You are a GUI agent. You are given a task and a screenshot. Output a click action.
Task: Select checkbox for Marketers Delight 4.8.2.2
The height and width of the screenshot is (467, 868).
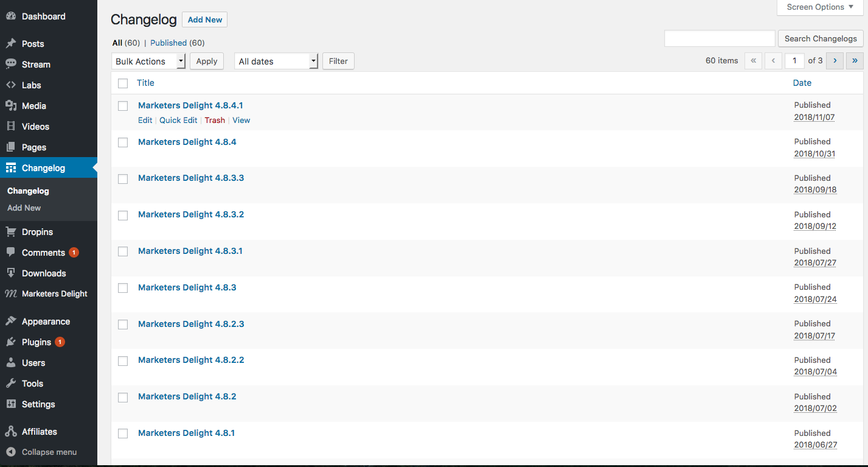[x=123, y=361]
